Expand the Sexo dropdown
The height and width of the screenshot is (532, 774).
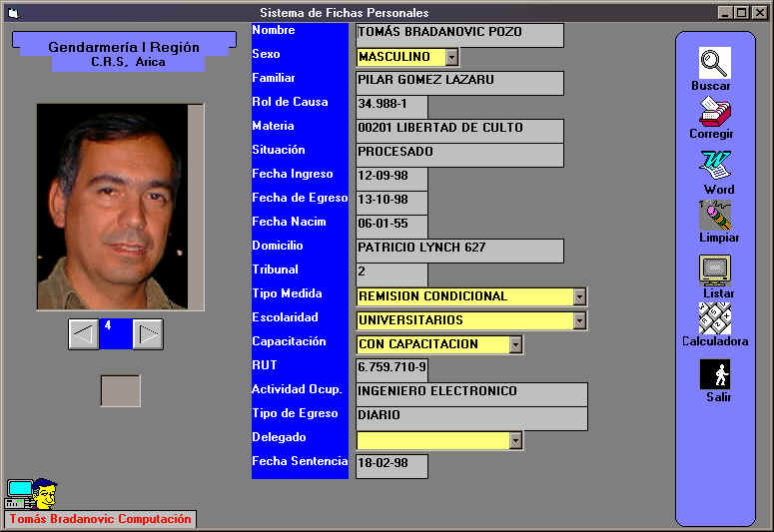click(451, 58)
